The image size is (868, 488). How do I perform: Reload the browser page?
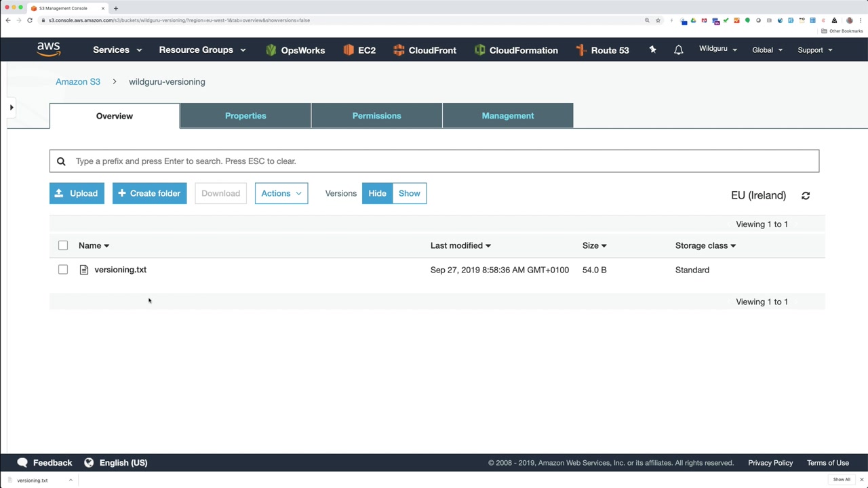[x=30, y=20]
